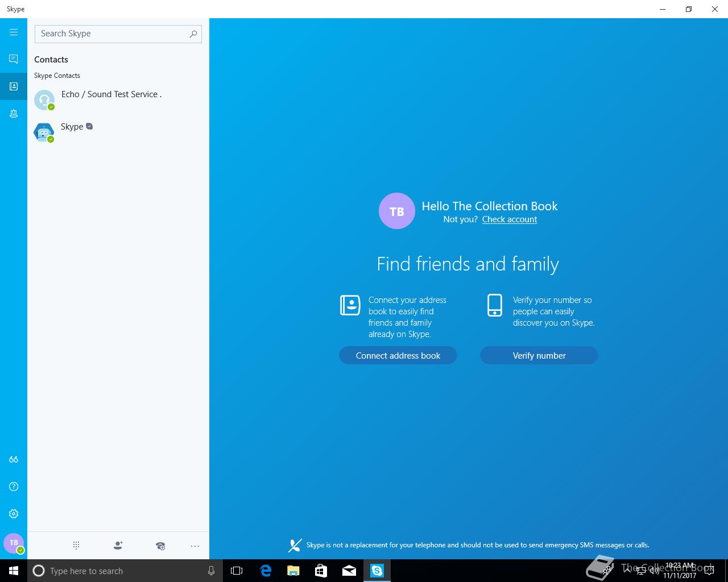The image size is (728, 582).
Task: Minimize the Skype window
Action: click(663, 9)
